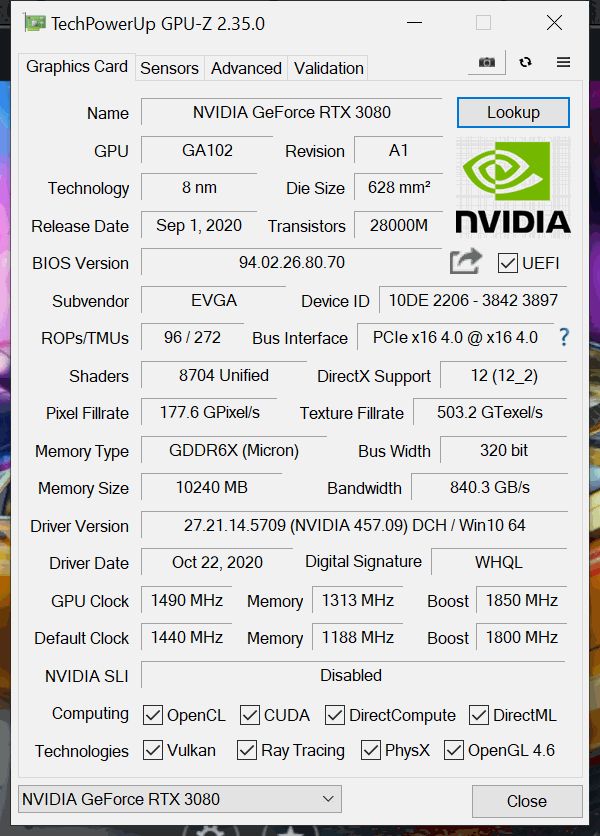600x836 pixels.
Task: Click the Memory Size field 10240 MB
Action: (x=212, y=487)
